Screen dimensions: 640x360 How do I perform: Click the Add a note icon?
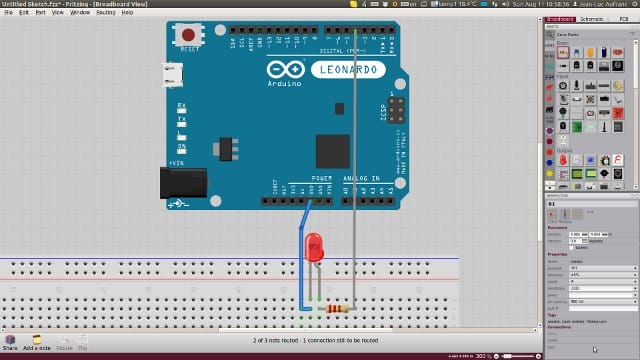point(37,342)
